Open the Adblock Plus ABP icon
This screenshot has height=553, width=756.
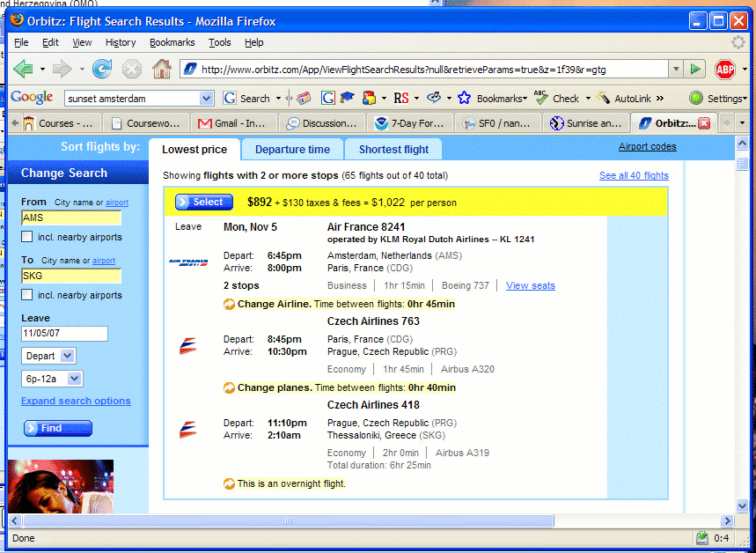(725, 70)
